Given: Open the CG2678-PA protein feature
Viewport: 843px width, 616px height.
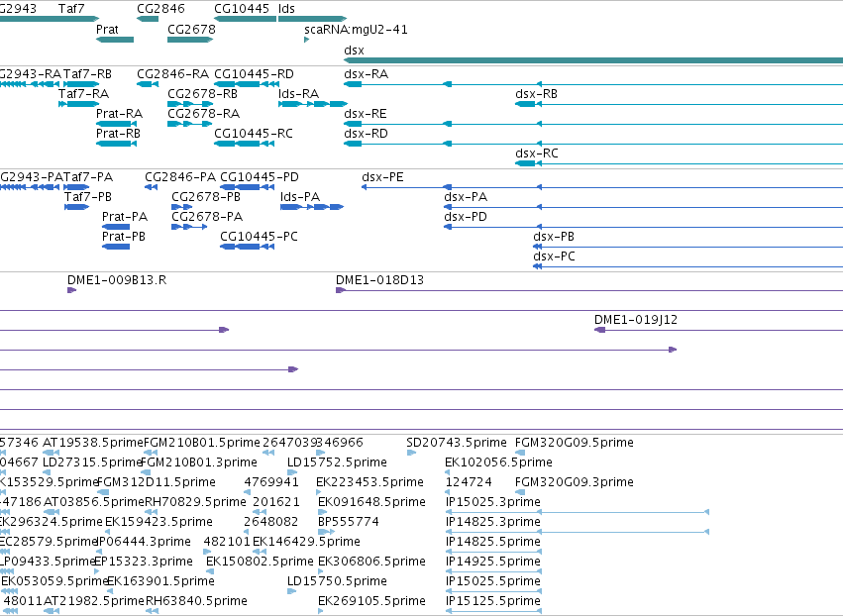Looking at the screenshot, I should (207, 217).
